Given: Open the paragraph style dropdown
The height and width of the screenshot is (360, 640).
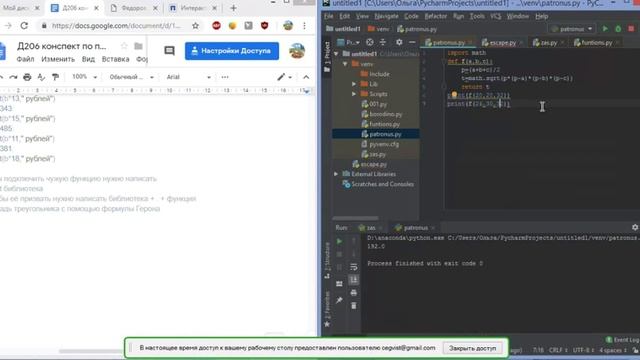Looking at the screenshot, I should pyautogui.click(x=131, y=77).
